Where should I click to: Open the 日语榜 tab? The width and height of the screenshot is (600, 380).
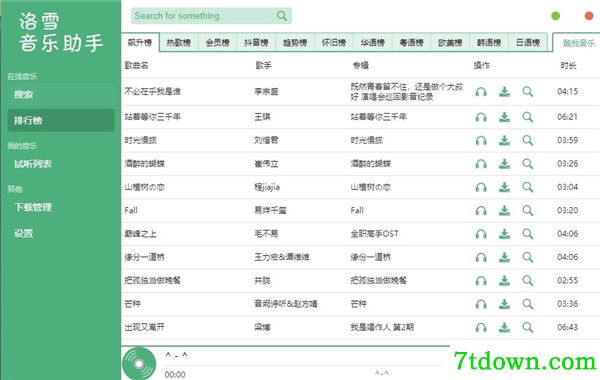click(528, 42)
